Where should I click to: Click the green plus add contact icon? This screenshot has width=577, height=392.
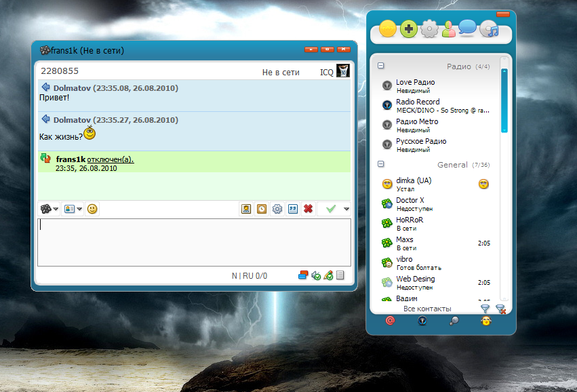point(407,29)
